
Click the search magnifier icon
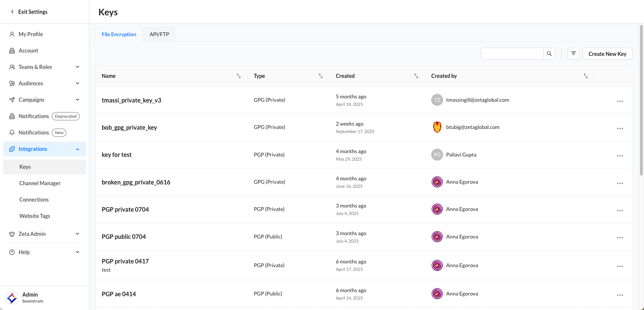click(549, 54)
